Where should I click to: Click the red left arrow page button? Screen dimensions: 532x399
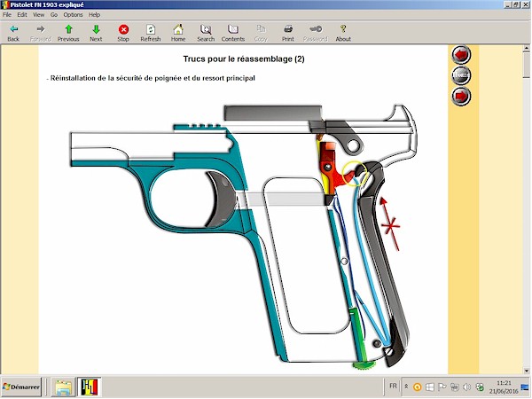tap(461, 55)
